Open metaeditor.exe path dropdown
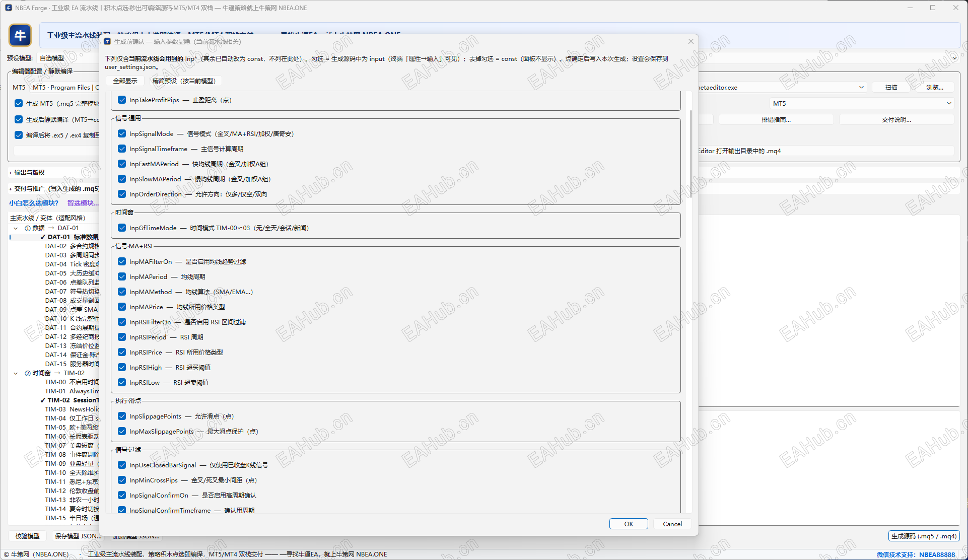Image resolution: width=968 pixels, height=560 pixels. click(x=861, y=88)
